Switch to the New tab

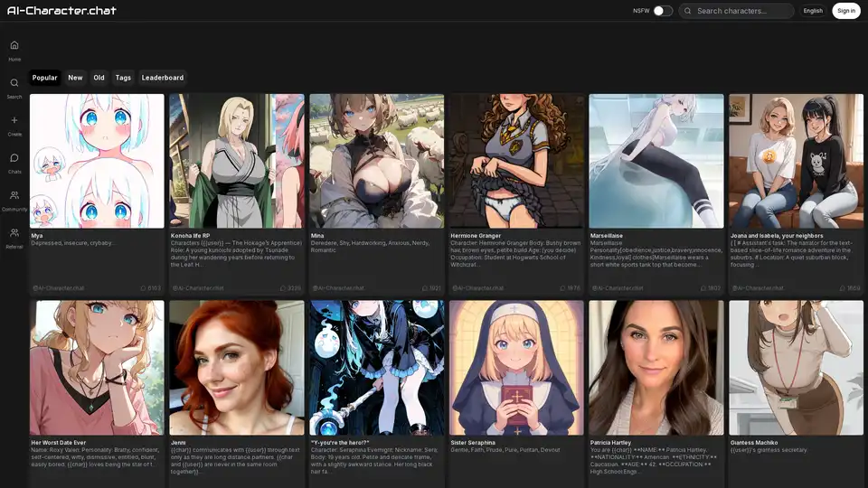point(75,78)
